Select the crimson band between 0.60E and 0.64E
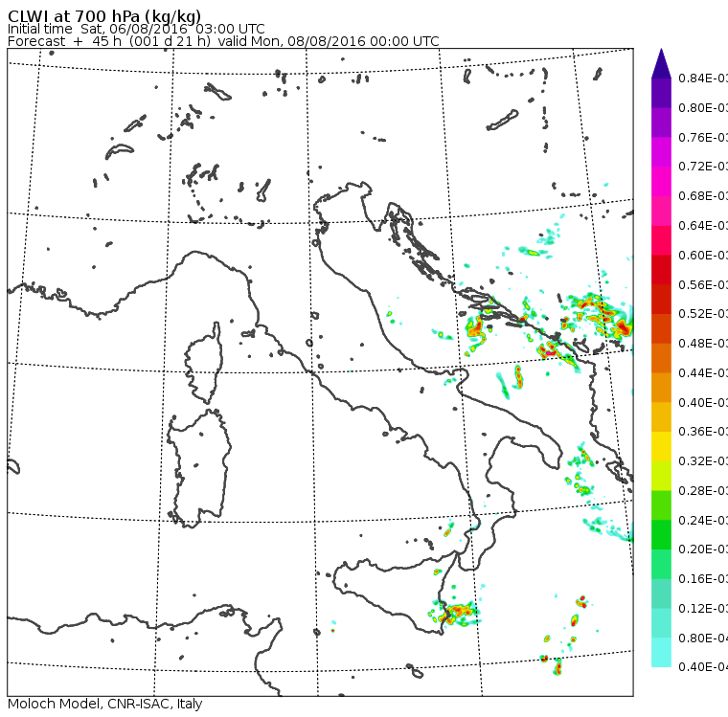Image resolution: width=728 pixels, height=717 pixels. [x=661, y=240]
